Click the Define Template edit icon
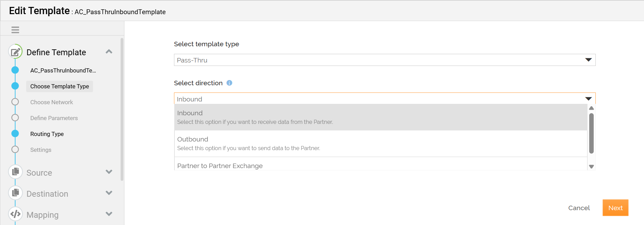644x225 pixels. [x=16, y=52]
